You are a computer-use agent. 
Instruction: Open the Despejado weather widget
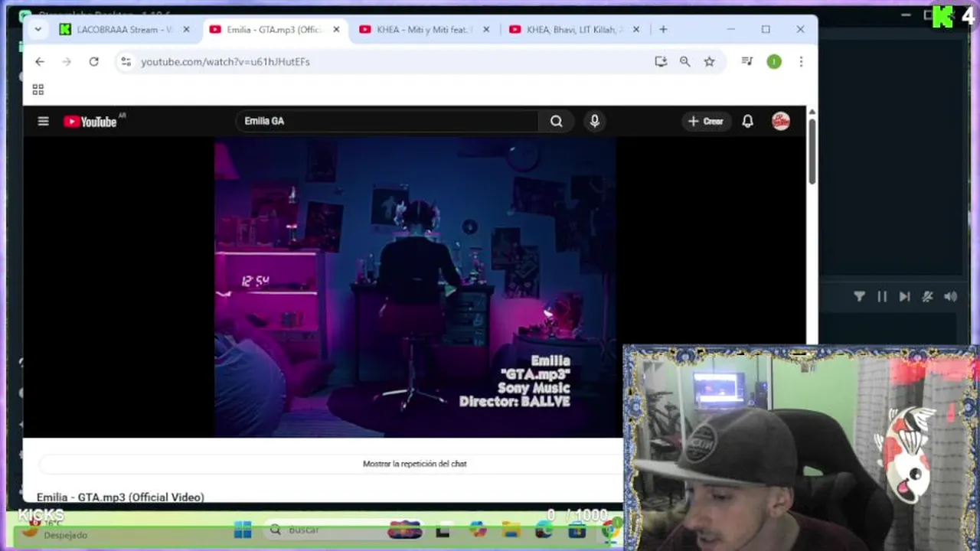(x=54, y=530)
